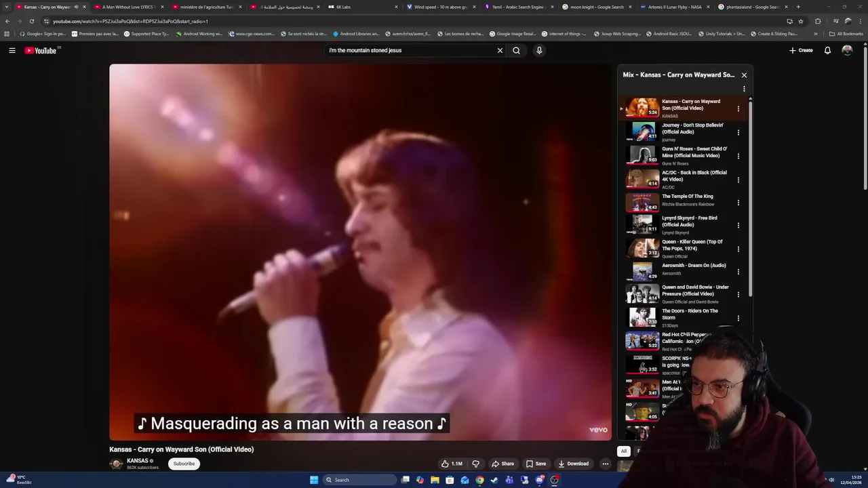Open options for Under Pressure item
This screenshot has width=868, height=488.
pyautogui.click(x=738, y=294)
